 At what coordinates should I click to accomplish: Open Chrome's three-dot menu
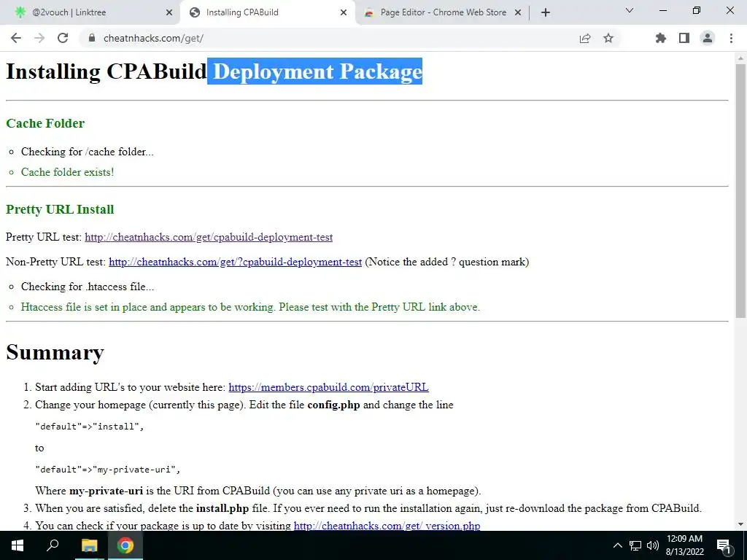point(731,38)
